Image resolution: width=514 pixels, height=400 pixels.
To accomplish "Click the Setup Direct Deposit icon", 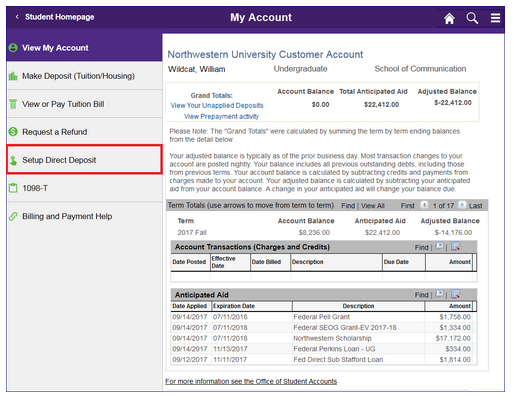I will pyautogui.click(x=13, y=160).
